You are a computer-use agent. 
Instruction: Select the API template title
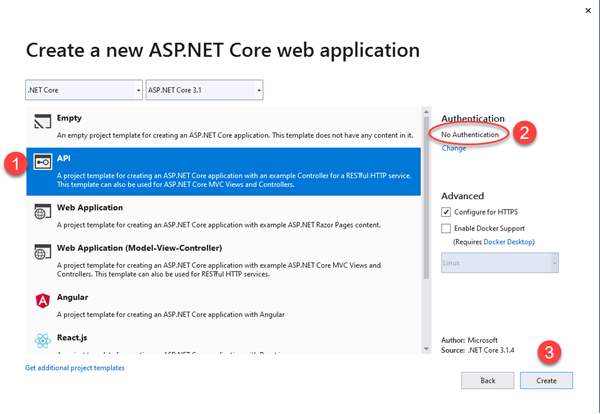64,158
